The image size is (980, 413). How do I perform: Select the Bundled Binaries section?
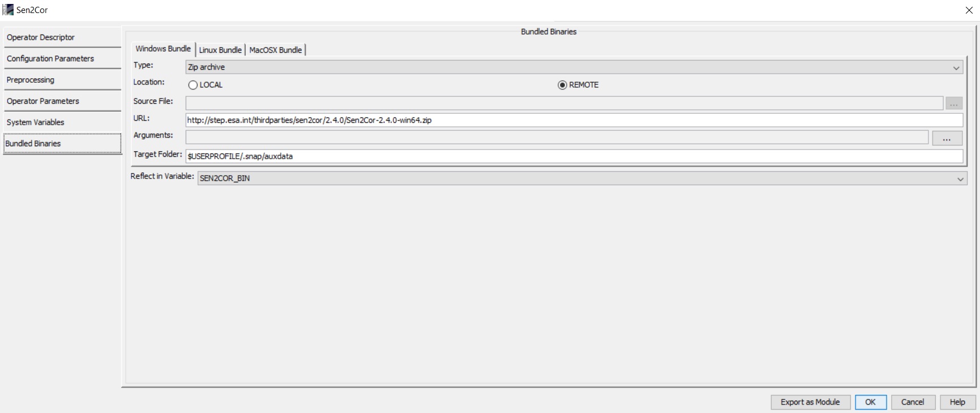pos(62,144)
